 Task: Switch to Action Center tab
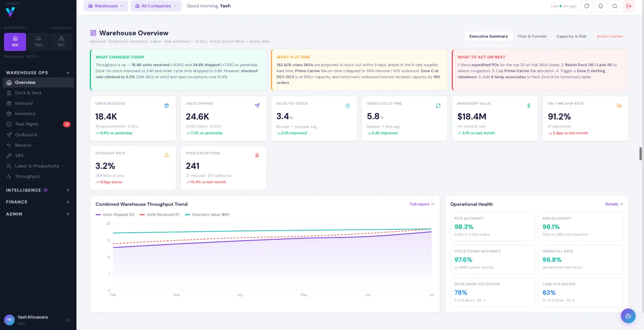click(x=610, y=36)
